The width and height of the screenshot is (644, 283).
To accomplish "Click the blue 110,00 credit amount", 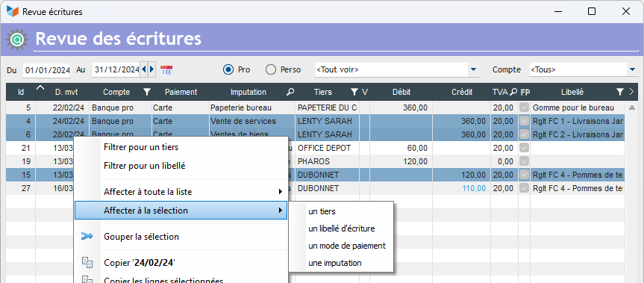I will 474,188.
